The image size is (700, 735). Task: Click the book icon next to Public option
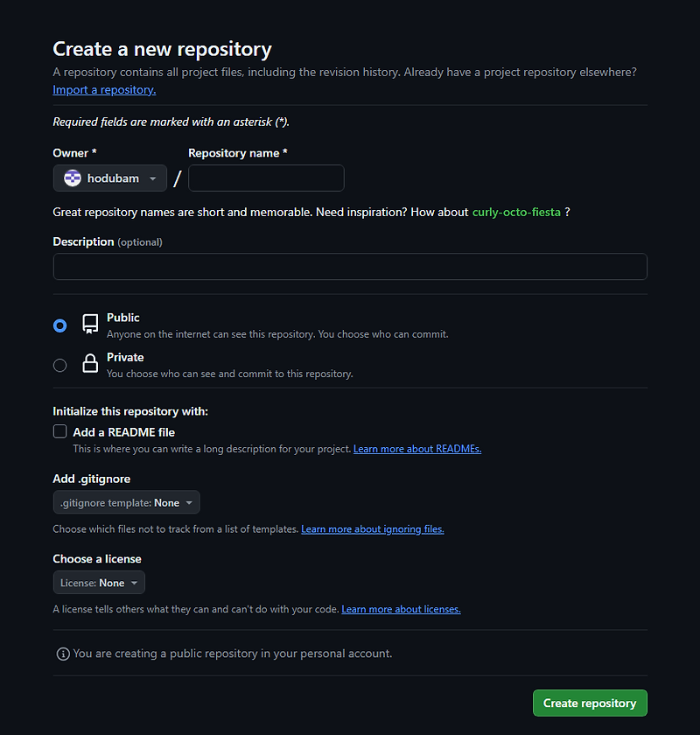(90, 324)
